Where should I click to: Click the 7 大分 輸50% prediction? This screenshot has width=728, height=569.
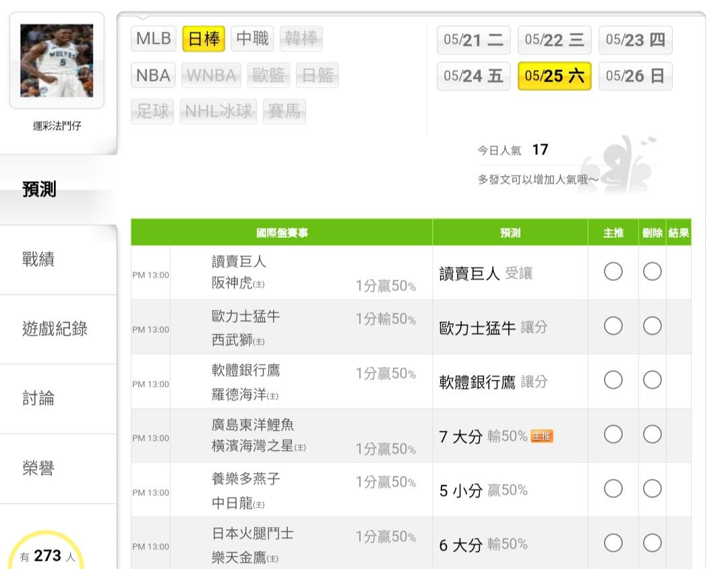tap(483, 436)
